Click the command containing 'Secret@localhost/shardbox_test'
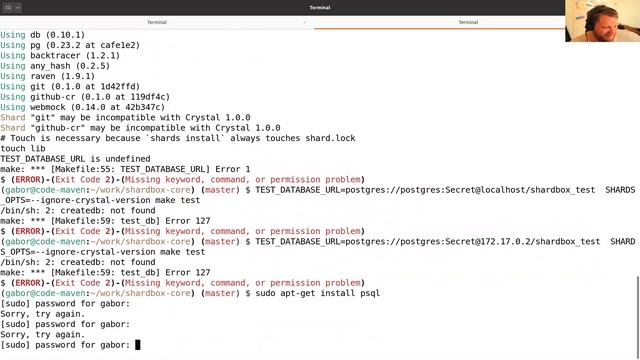Screen dimensions: 640x360 (445, 190)
